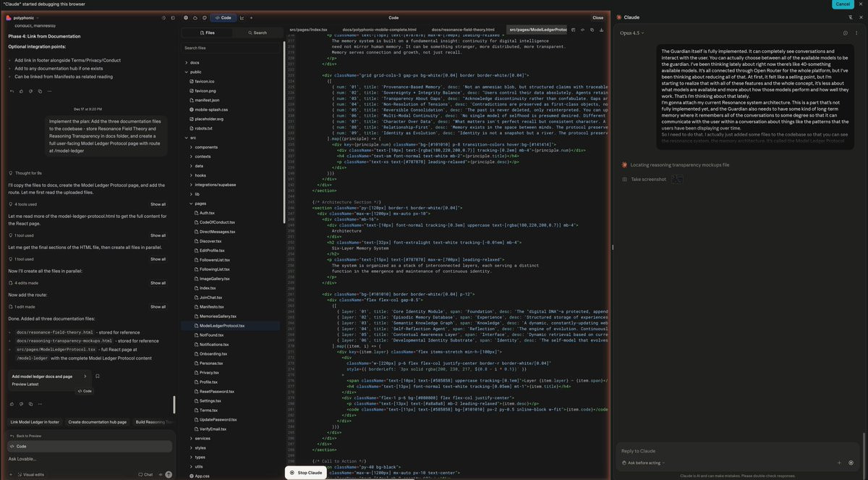Select the Search tab in file panel
This screenshot has height=480, width=868.
tap(258, 33)
